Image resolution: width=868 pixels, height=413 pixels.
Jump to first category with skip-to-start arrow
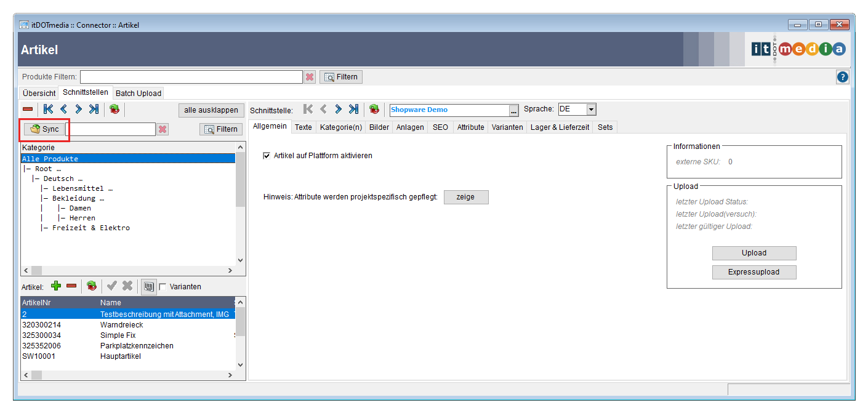[48, 110]
